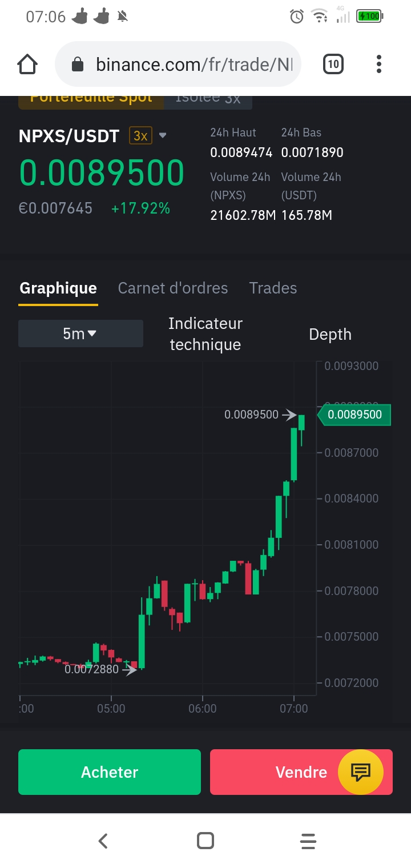The image size is (411, 868).
Task: Tap the yellow chat support bubble
Action: click(x=361, y=772)
